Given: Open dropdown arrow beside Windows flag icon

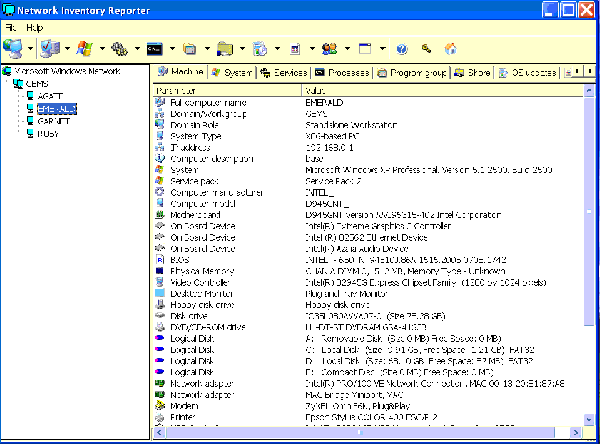Looking at the screenshot, I should 101,47.
